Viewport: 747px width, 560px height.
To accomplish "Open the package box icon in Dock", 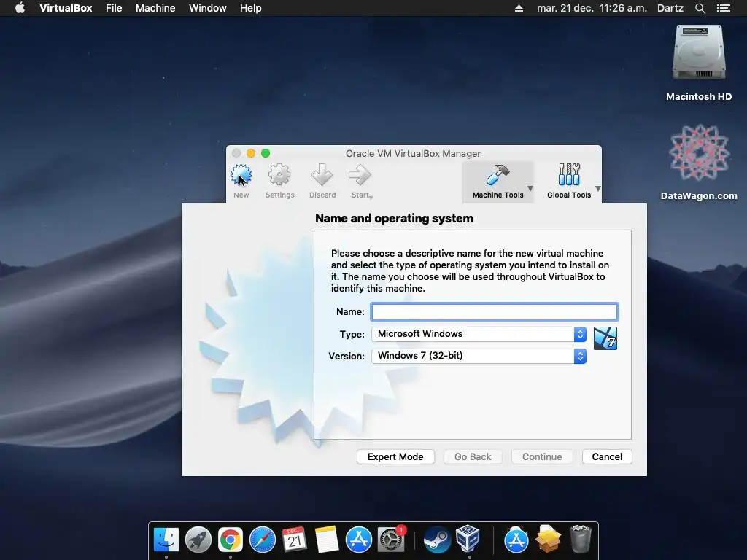I will pyautogui.click(x=549, y=539).
